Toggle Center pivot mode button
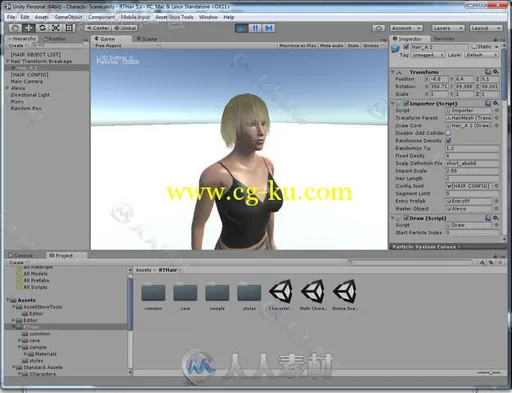This screenshot has width=512, height=393. (98, 28)
